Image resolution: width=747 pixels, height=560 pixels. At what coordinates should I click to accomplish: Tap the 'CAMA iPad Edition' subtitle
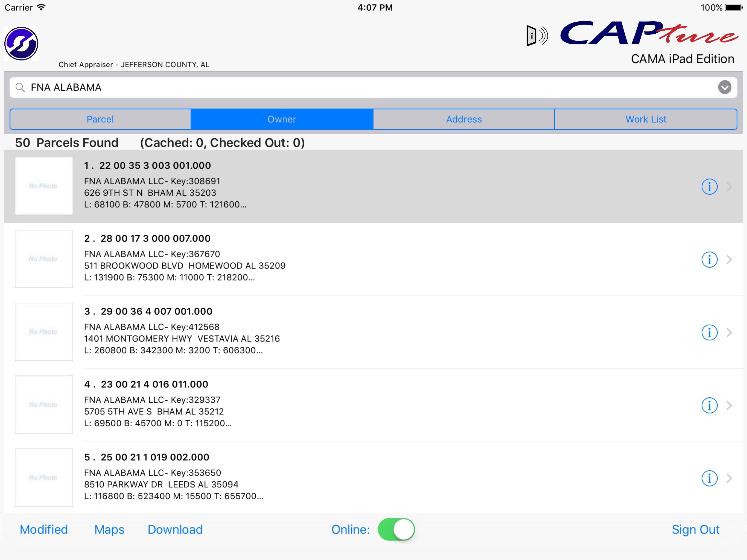tap(682, 59)
